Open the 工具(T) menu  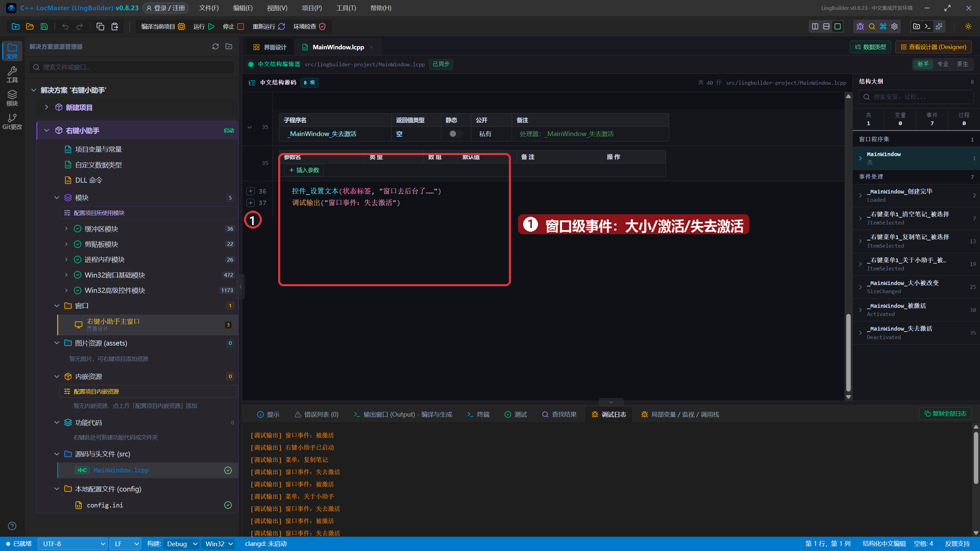coord(346,8)
